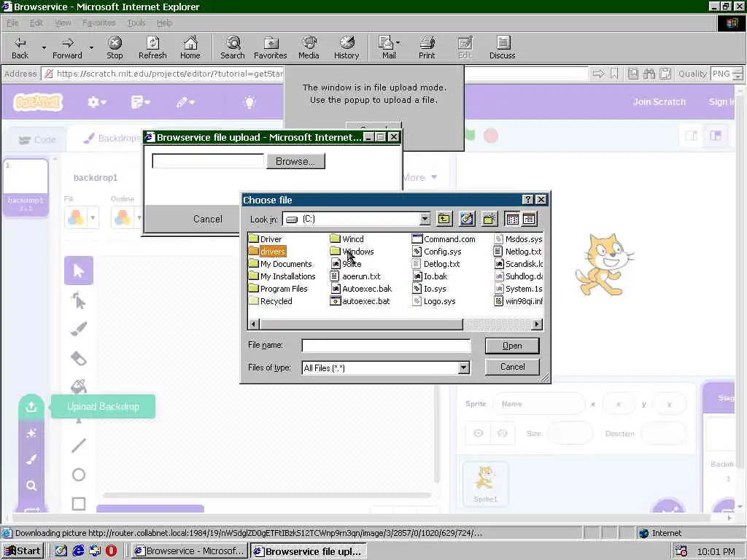Image resolution: width=747 pixels, height=560 pixels.
Task: Select the Windows folder
Action: (x=352, y=252)
